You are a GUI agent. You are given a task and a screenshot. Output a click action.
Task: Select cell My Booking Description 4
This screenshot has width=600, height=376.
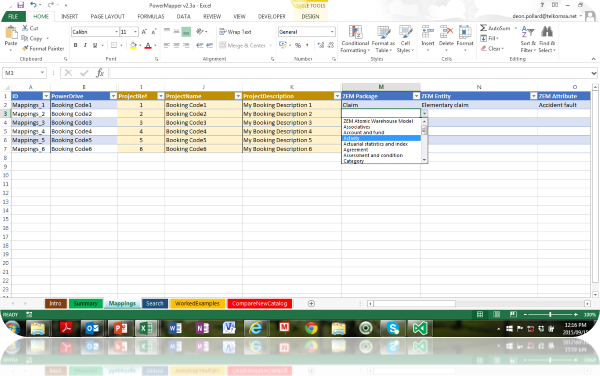(x=292, y=131)
